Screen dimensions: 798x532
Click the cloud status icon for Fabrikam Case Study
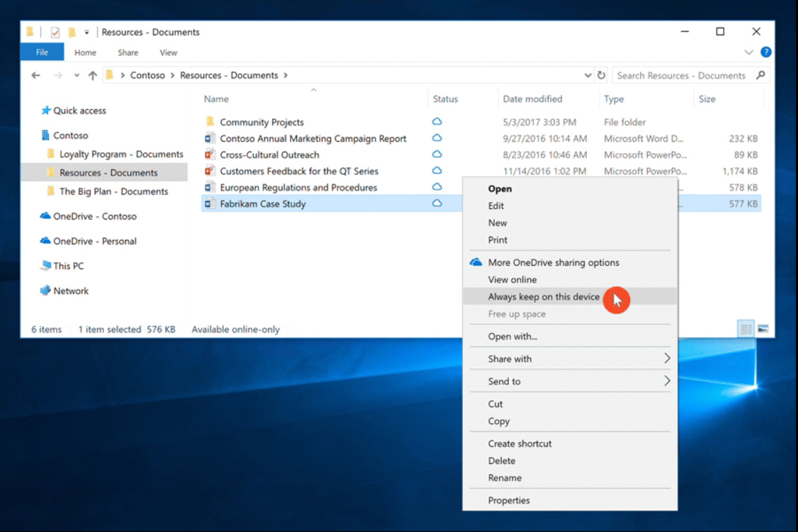pos(437,203)
